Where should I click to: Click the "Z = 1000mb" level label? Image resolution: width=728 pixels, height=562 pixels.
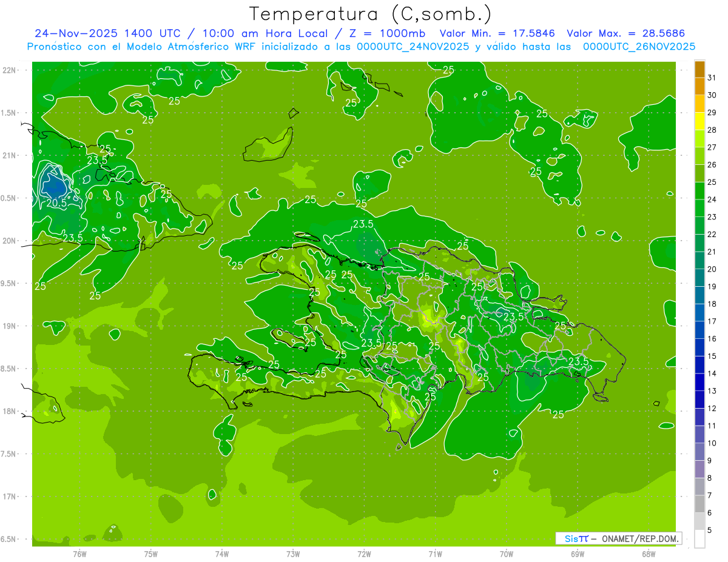(387, 33)
